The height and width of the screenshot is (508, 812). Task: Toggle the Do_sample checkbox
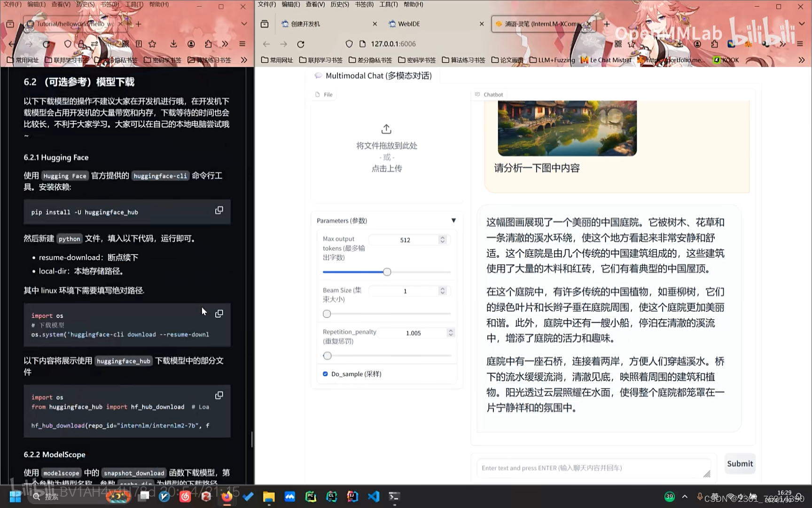coord(325,374)
